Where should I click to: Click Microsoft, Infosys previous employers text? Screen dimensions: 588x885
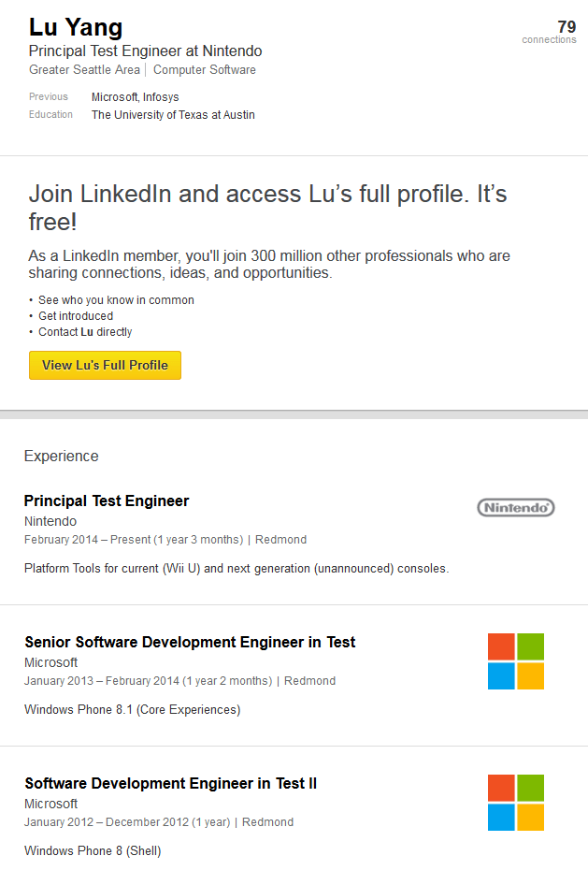tap(136, 97)
